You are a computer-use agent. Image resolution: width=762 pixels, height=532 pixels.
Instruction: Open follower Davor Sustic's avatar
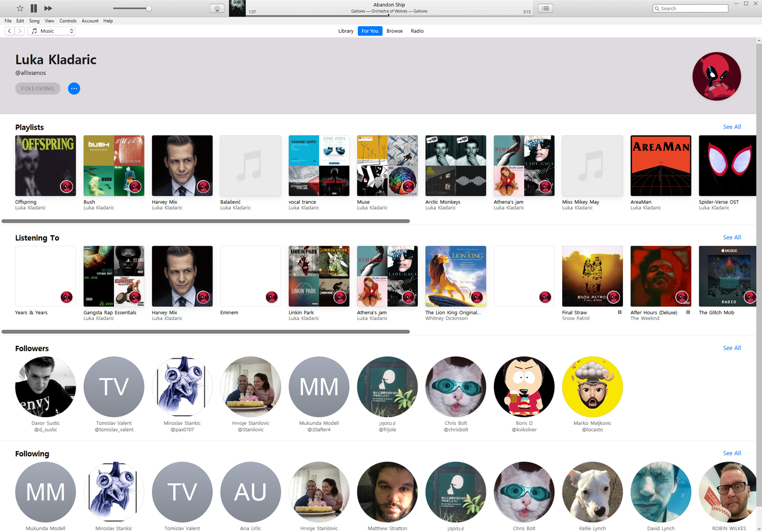[46, 387]
